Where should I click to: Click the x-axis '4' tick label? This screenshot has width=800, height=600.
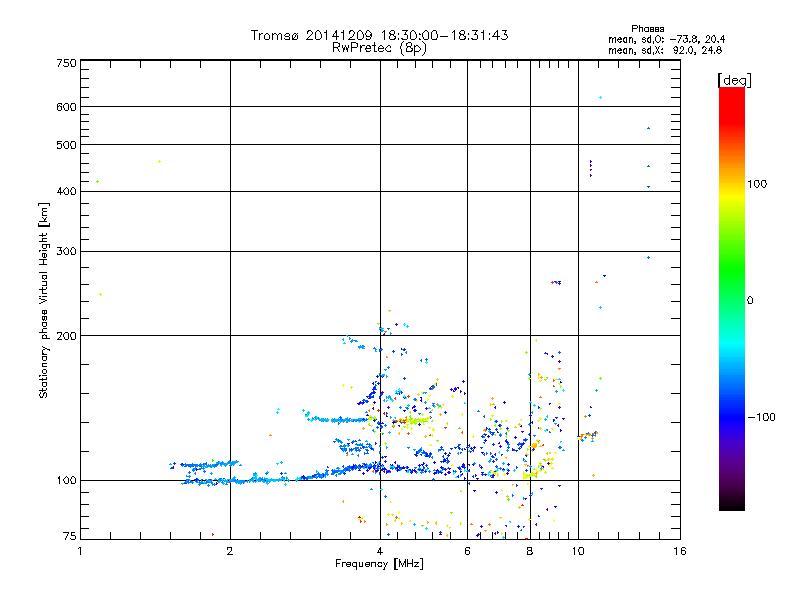click(x=380, y=551)
